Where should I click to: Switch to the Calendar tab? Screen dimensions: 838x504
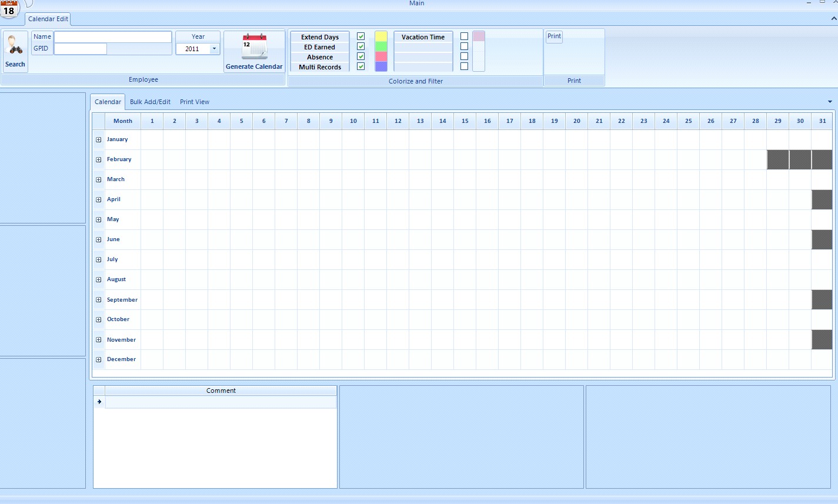coord(108,102)
